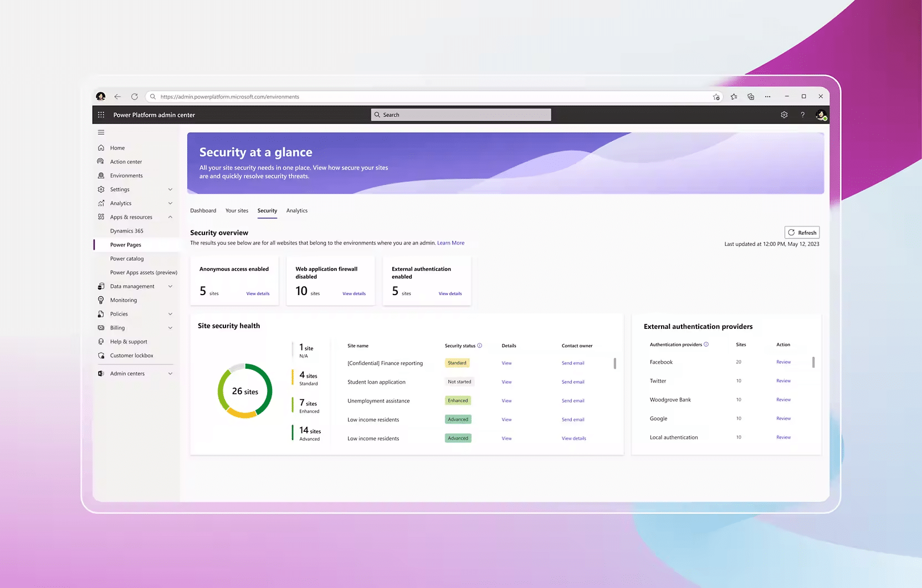
Task: Collapse sidebar with hamburger icon
Action: tap(101, 132)
